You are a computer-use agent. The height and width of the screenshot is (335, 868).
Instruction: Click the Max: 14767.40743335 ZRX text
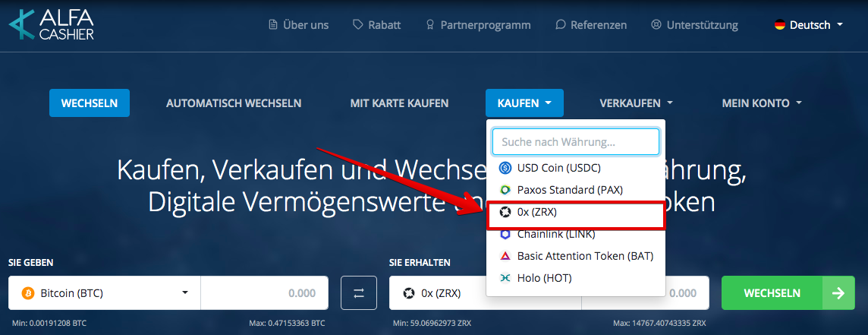(x=659, y=323)
